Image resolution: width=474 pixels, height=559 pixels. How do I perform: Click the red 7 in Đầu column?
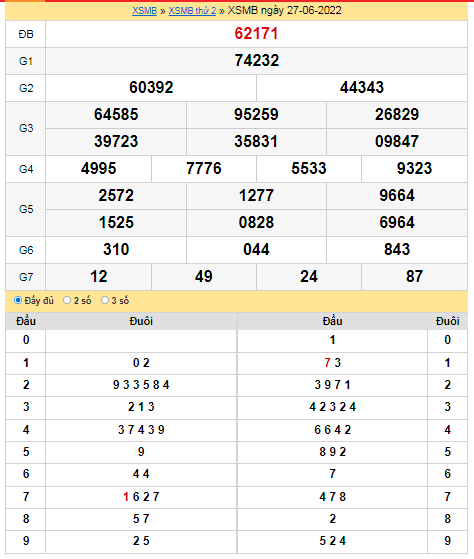[327, 363]
